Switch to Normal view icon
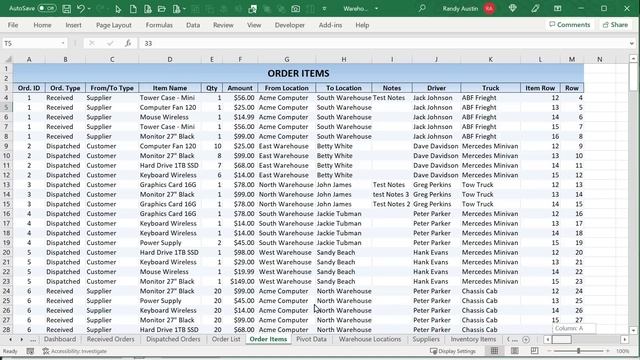 (494, 351)
